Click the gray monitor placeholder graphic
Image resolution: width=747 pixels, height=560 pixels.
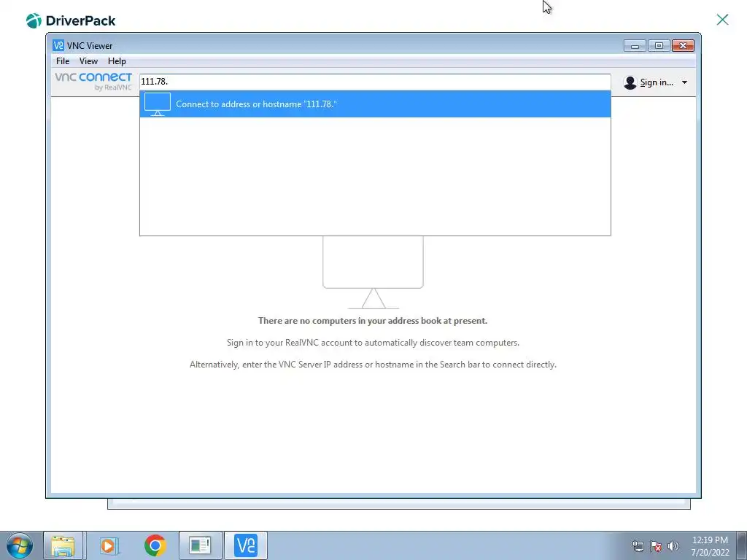(x=373, y=273)
